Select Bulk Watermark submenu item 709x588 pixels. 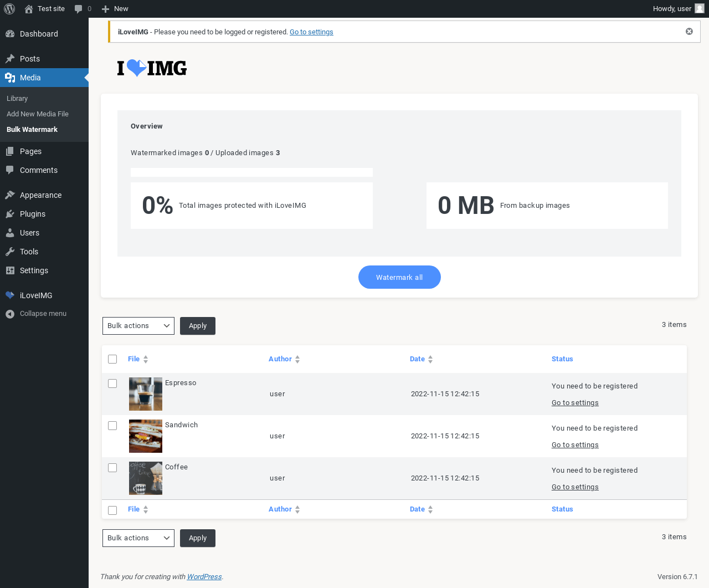[x=32, y=130]
